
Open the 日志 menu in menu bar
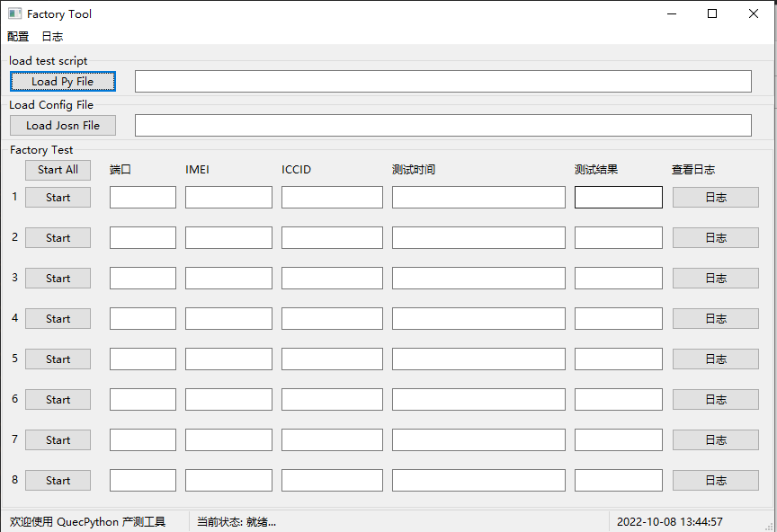point(52,37)
